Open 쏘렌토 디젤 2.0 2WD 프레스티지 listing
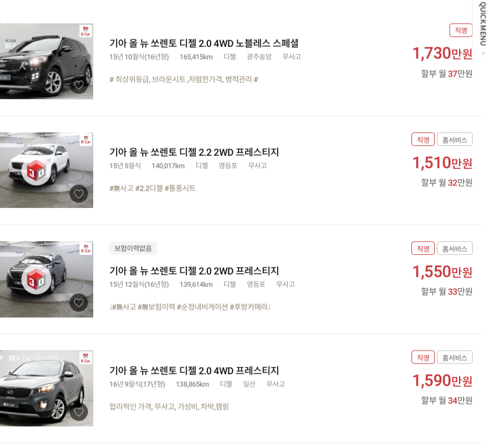The width and height of the screenshot is (489, 448). coord(194,271)
